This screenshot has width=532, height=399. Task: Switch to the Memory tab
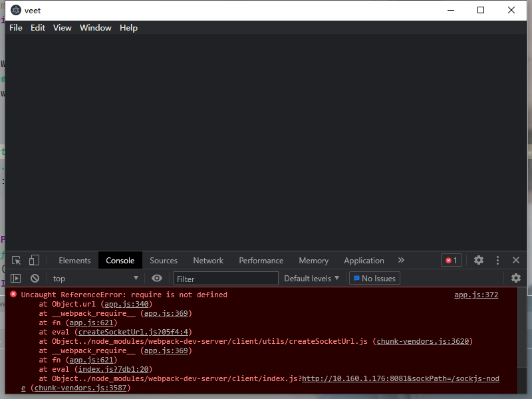313,261
